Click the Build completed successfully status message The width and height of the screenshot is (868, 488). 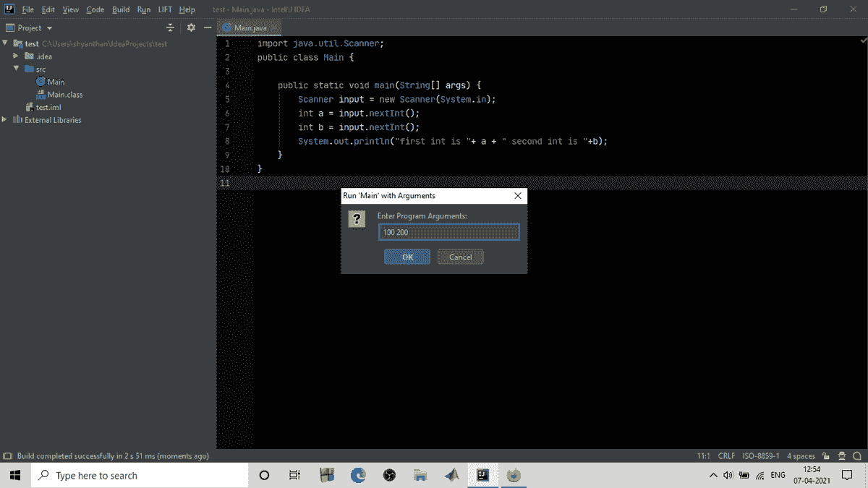point(113,456)
